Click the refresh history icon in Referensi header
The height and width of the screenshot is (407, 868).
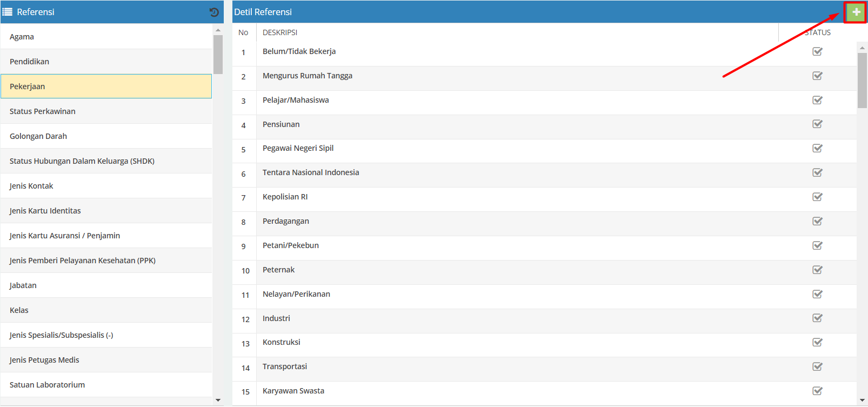214,12
